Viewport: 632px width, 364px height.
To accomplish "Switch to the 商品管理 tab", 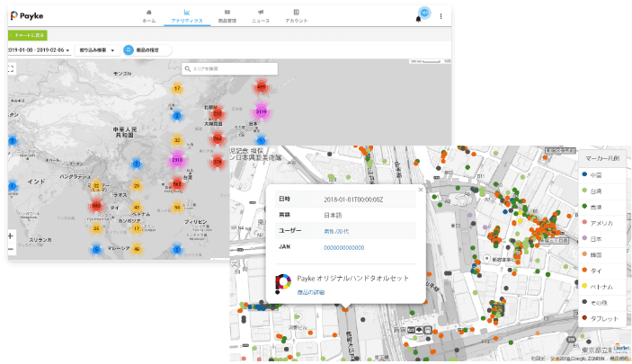I will 227,15.
